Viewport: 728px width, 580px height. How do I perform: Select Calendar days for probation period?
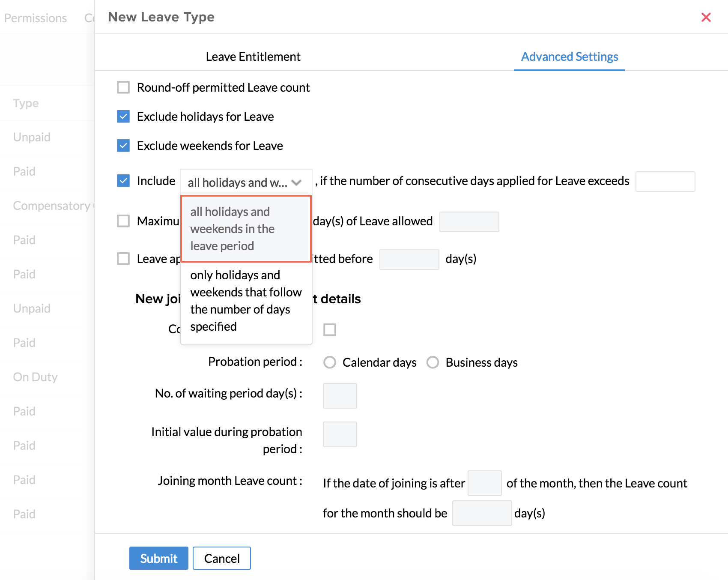pyautogui.click(x=330, y=362)
